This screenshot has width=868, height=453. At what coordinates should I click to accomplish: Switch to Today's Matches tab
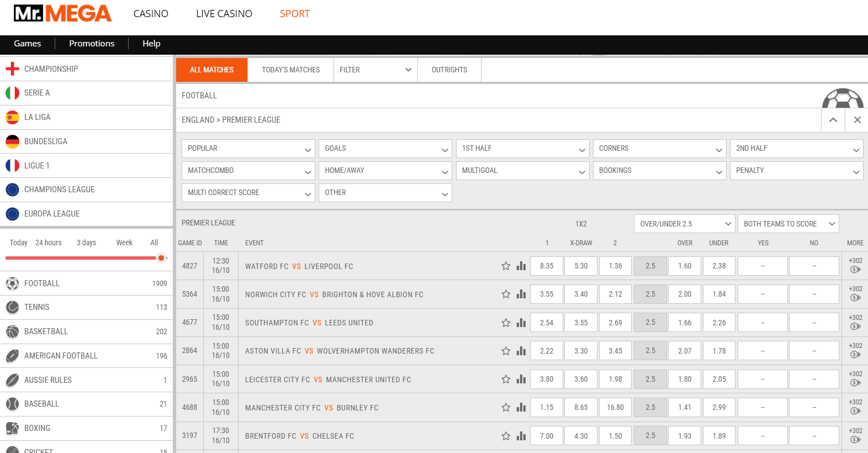pyautogui.click(x=290, y=70)
